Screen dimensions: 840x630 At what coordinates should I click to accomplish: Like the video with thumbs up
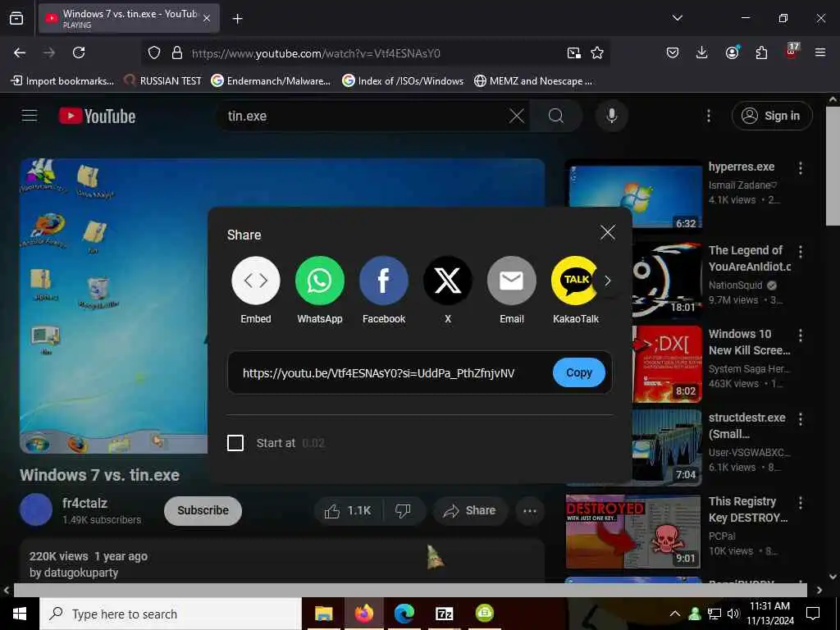[x=348, y=511]
